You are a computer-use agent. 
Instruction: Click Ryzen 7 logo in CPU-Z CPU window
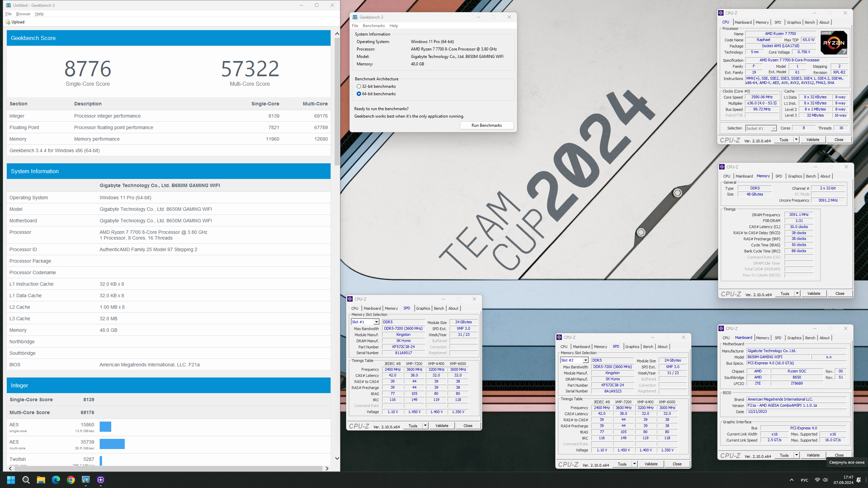coord(834,42)
